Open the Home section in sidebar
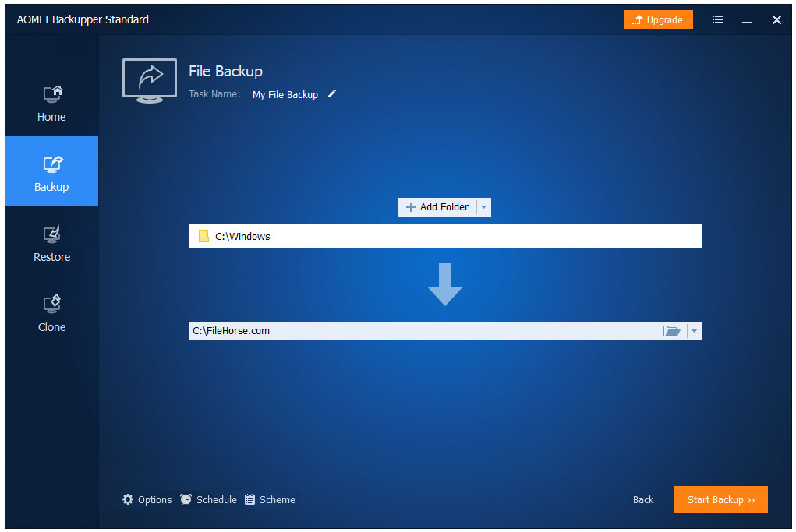The image size is (796, 532). 51,104
